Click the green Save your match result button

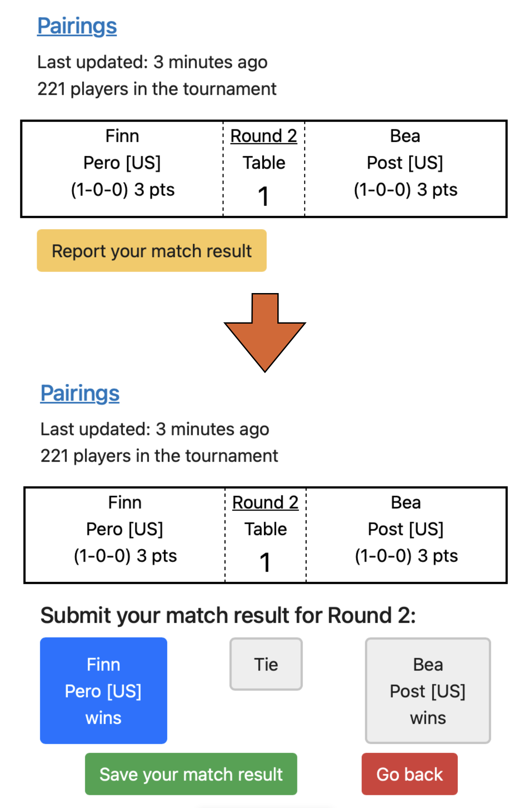tap(191, 774)
